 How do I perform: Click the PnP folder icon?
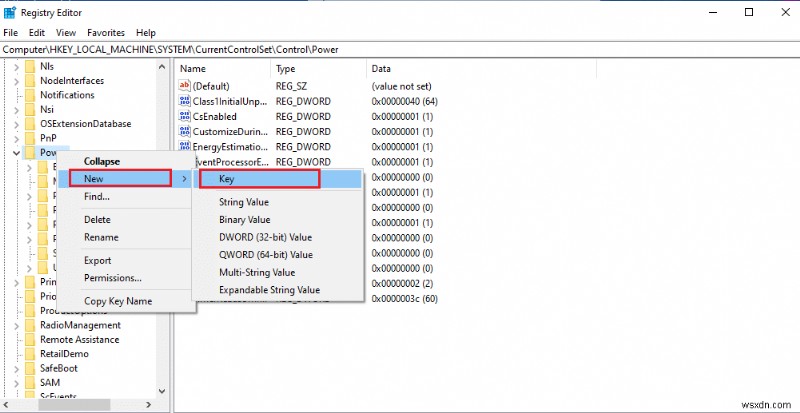(x=31, y=138)
